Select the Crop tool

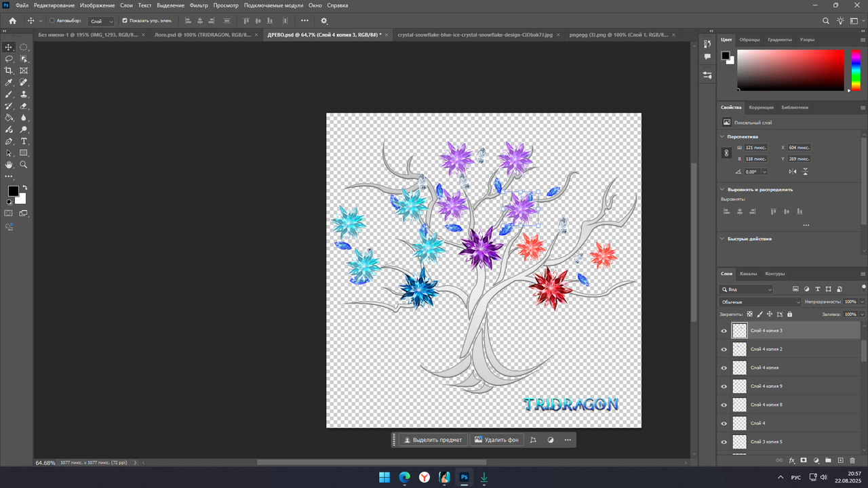[9, 70]
